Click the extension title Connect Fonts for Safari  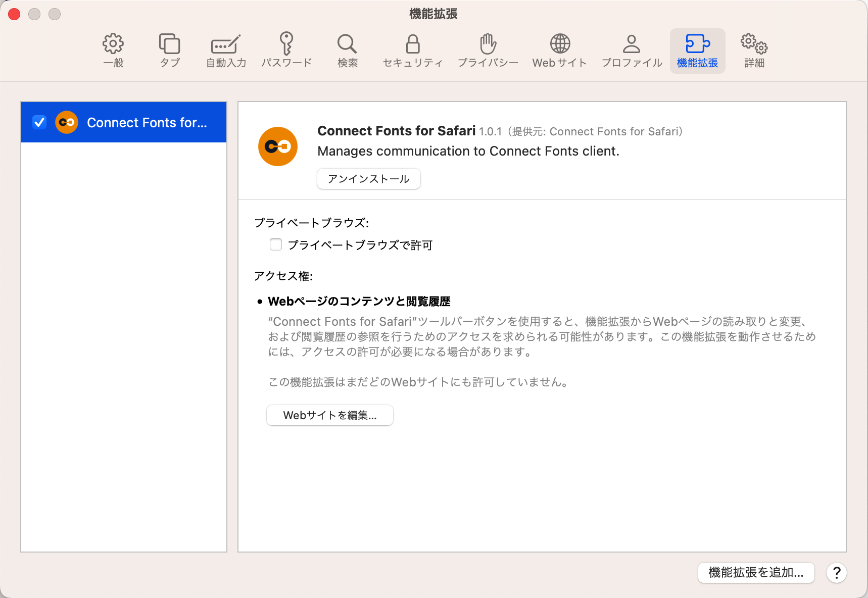click(397, 131)
